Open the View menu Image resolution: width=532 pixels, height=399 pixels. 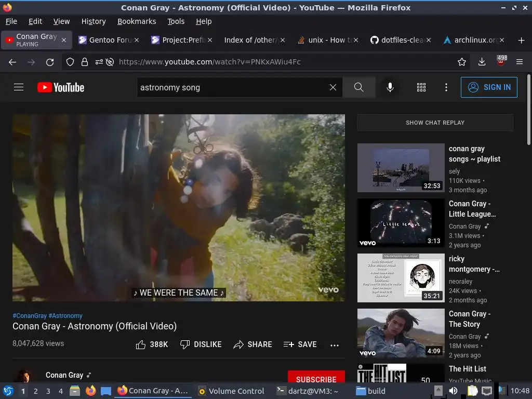click(61, 21)
